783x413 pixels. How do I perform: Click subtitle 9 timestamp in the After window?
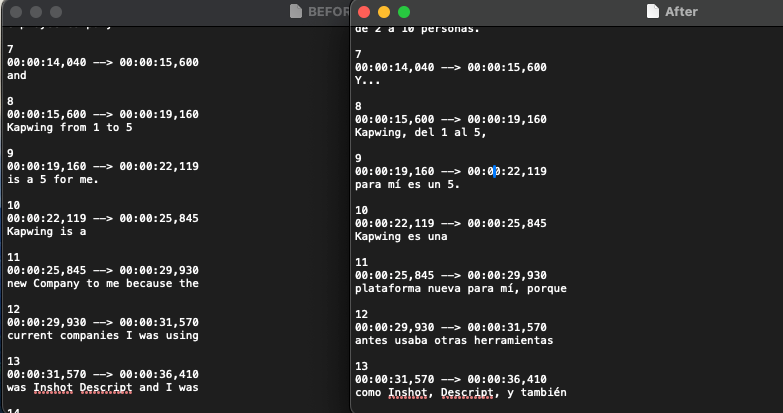[x=451, y=171]
